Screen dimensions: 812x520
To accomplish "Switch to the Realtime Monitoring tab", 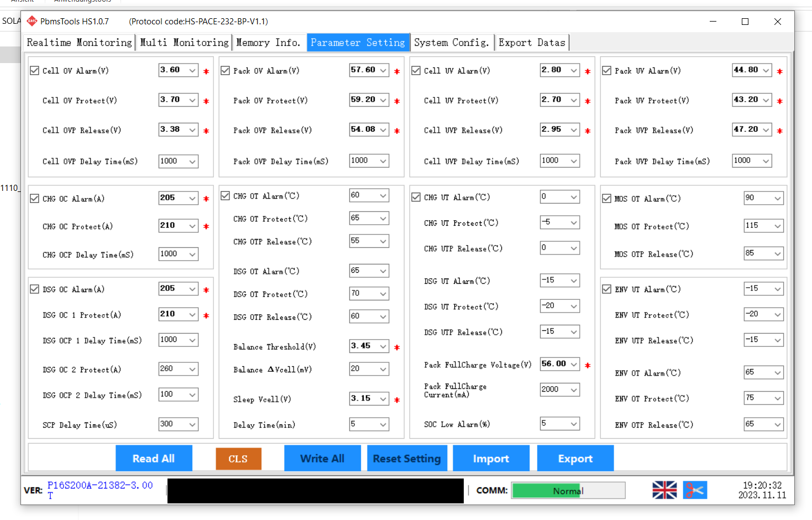I will [80, 43].
